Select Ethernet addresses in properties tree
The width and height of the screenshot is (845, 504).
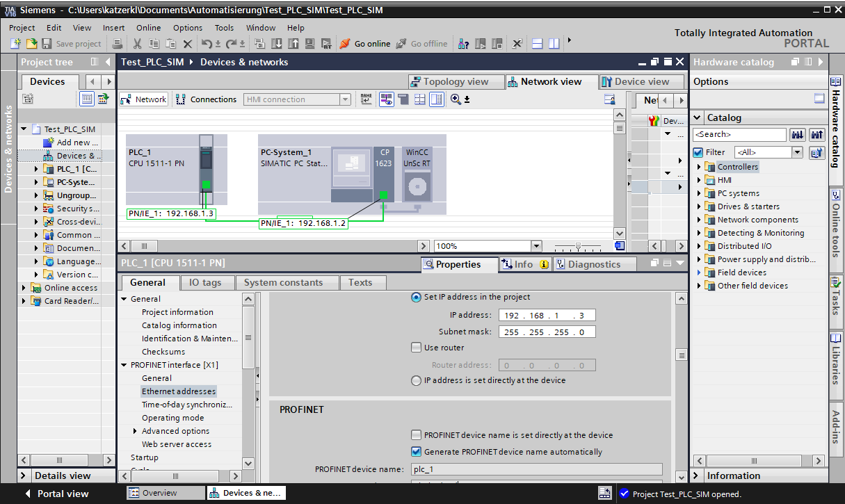(x=179, y=391)
